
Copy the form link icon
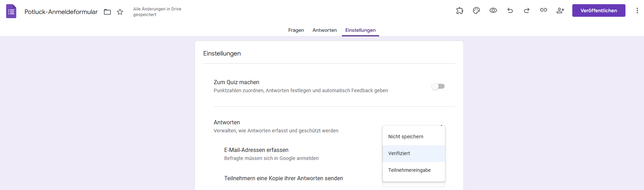[544, 10]
